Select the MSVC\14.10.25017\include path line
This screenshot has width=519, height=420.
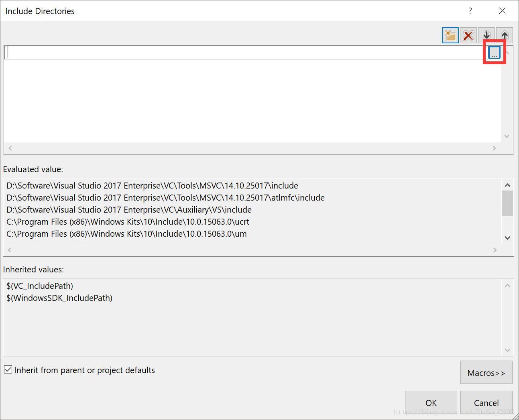pyautogui.click(x=153, y=186)
